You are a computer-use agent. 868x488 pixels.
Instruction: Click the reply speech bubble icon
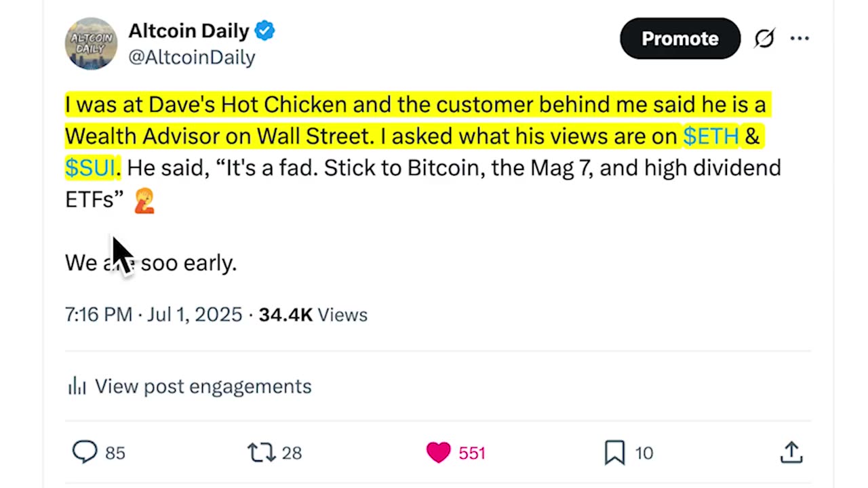pos(85,452)
